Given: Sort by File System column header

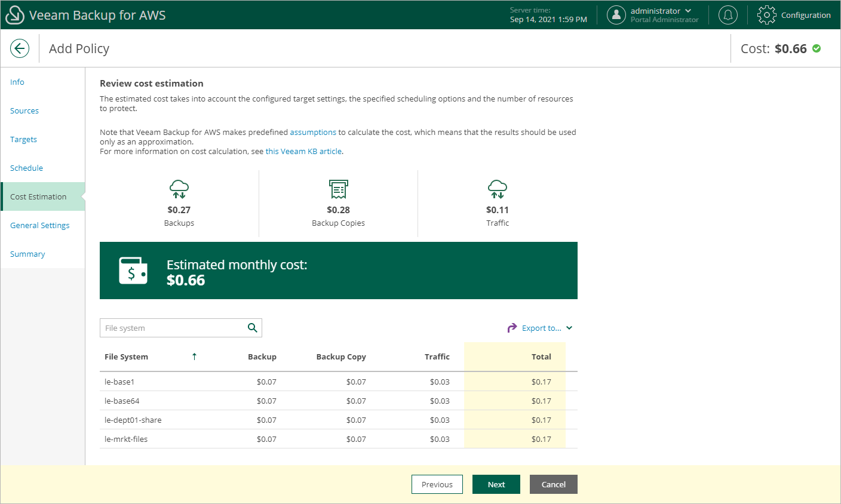Looking at the screenshot, I should 126,357.
